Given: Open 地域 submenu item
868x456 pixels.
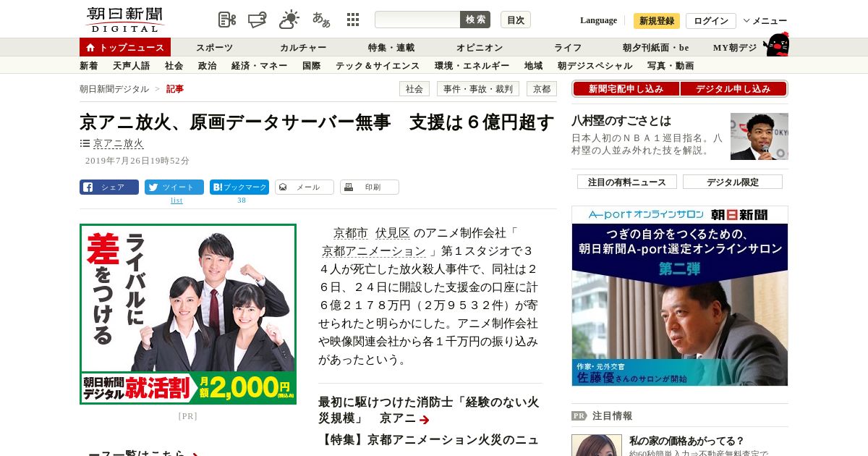Looking at the screenshot, I should click(x=534, y=66).
